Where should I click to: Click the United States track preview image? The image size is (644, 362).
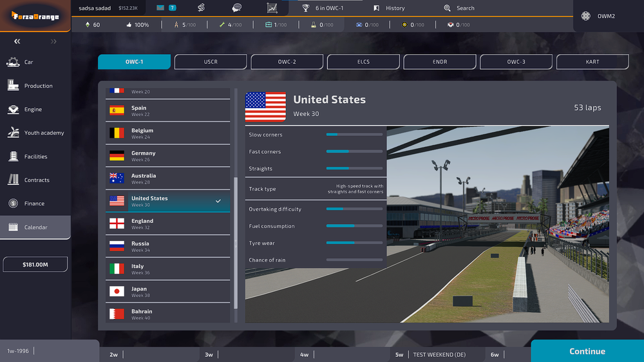coord(498,224)
